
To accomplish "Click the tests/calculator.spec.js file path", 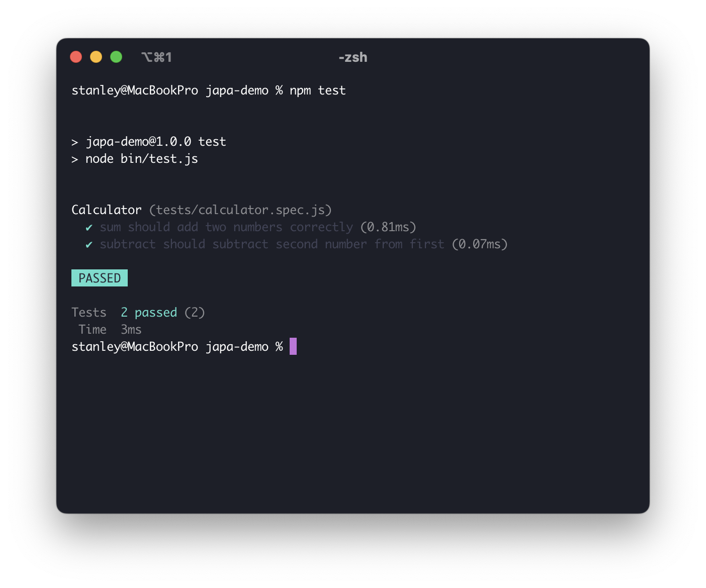I will coord(240,210).
